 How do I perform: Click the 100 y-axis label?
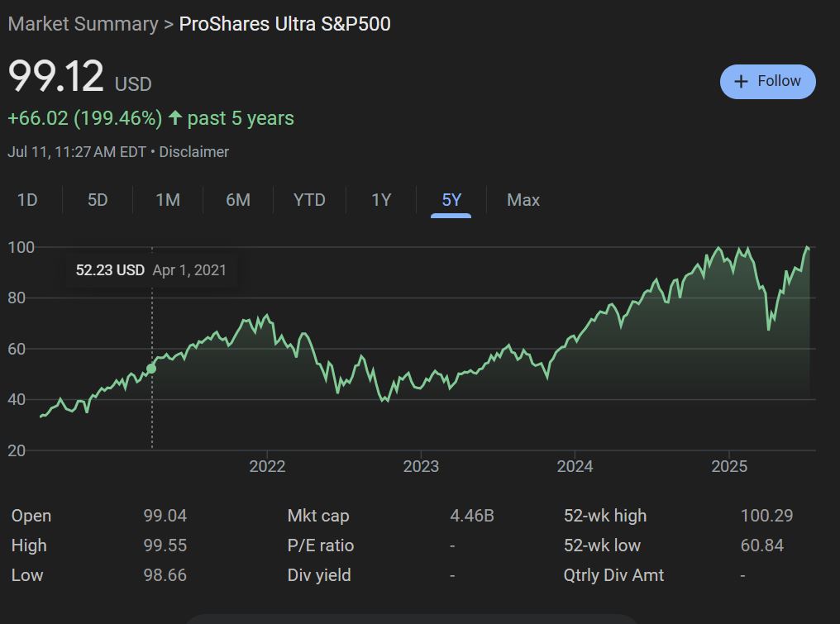(x=21, y=247)
